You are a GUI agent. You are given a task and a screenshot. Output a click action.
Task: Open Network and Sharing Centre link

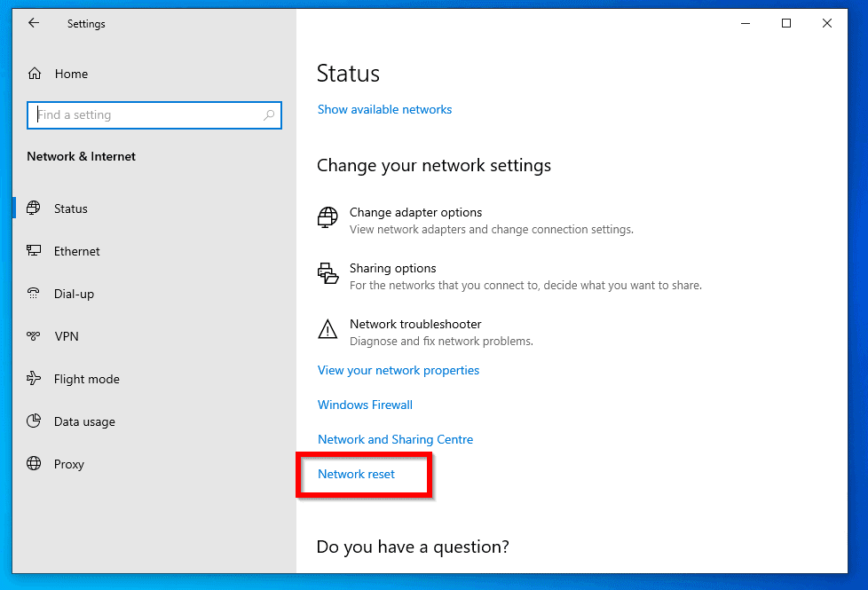click(x=395, y=439)
